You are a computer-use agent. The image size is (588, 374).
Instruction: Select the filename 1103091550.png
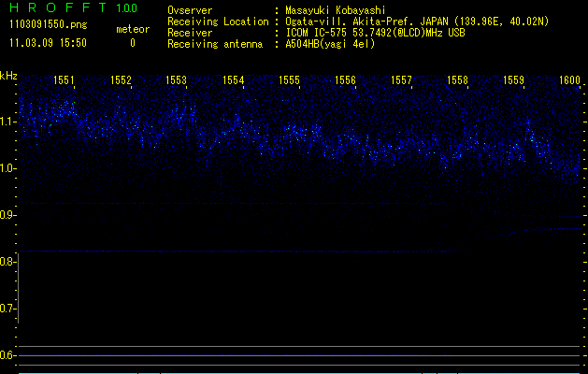(x=49, y=25)
